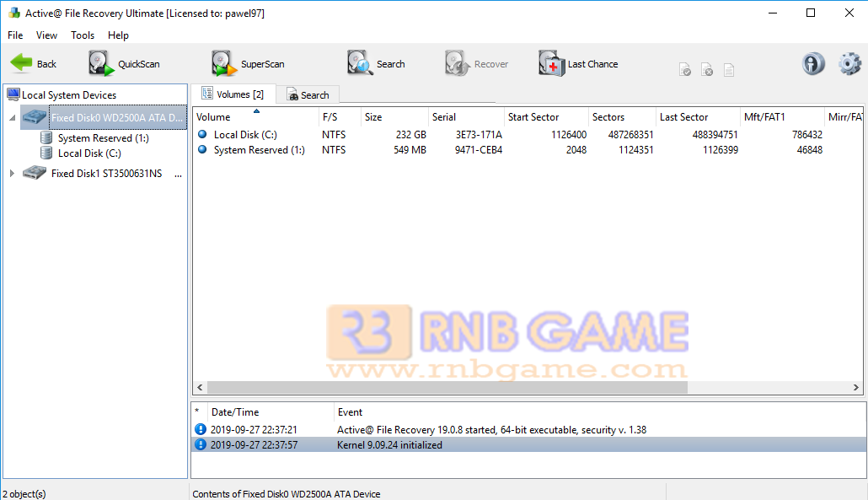Expand the Fixed Disk1 tree node
Viewport: 868px width, 500px height.
12,174
